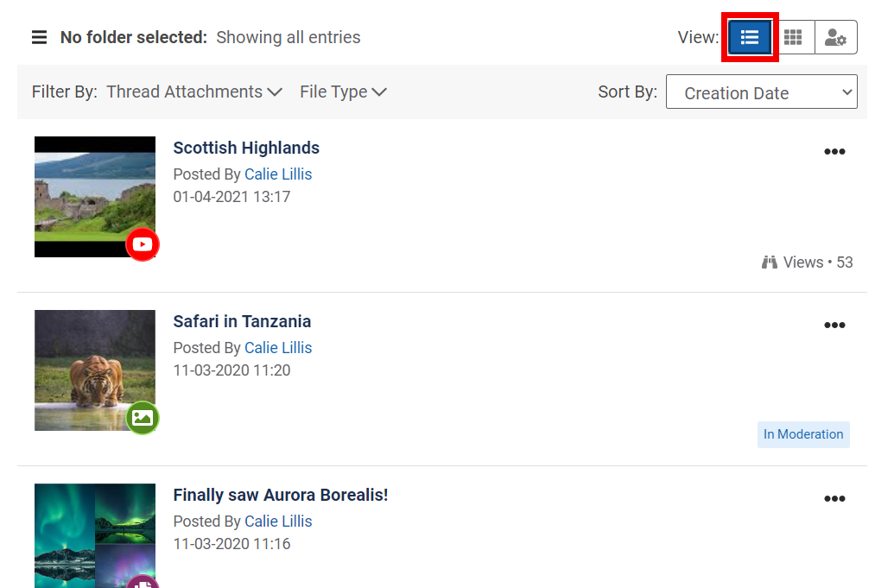Open the hamburger folder menu
The width and height of the screenshot is (875, 588).
pos(39,37)
